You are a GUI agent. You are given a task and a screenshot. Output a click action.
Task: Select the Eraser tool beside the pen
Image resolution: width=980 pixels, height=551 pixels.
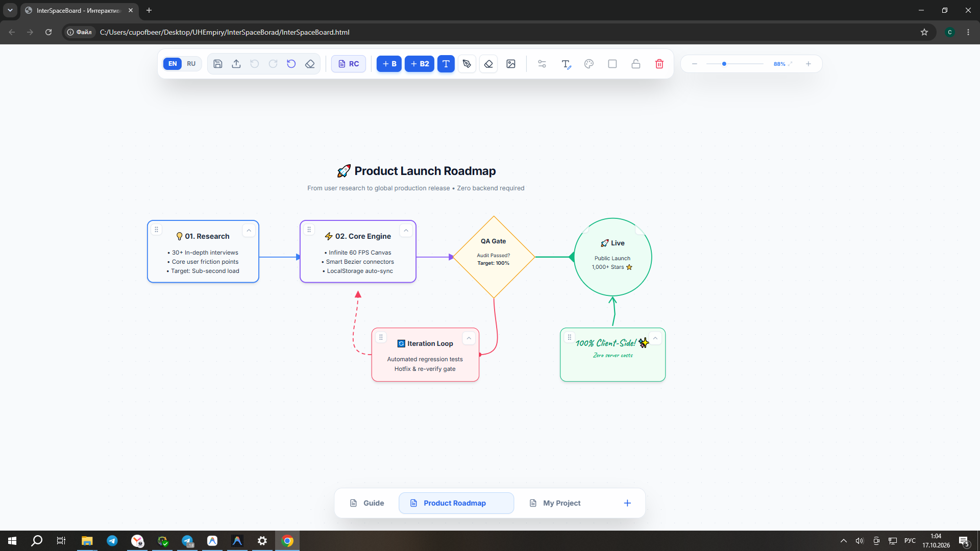pos(488,64)
